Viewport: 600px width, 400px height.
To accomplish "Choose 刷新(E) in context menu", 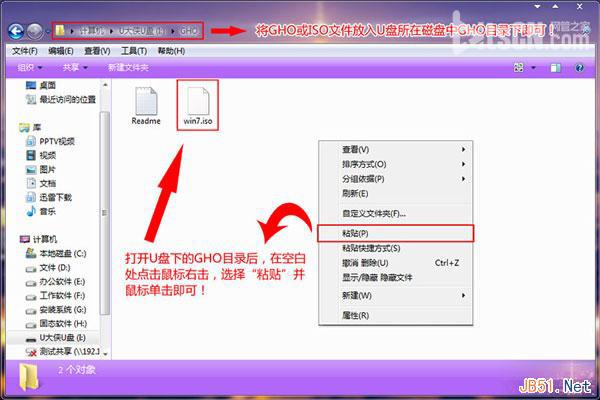I will (x=396, y=194).
